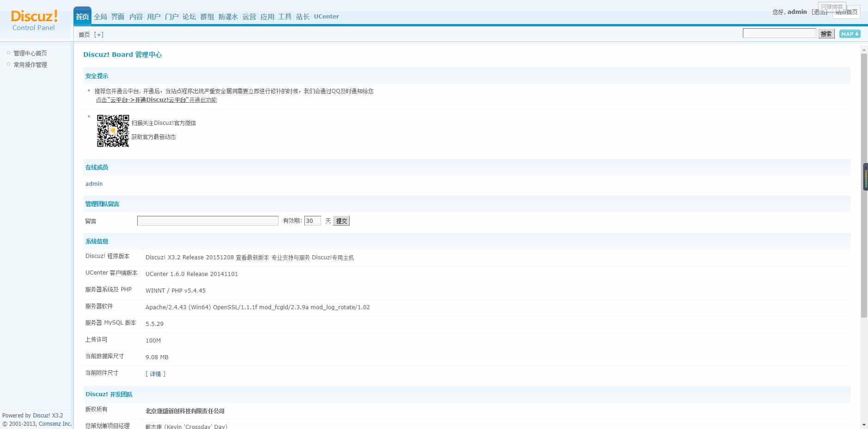The height and width of the screenshot is (429, 868).
Task: Click the Discuz! link in Powered by footer
Action: [x=42, y=416]
